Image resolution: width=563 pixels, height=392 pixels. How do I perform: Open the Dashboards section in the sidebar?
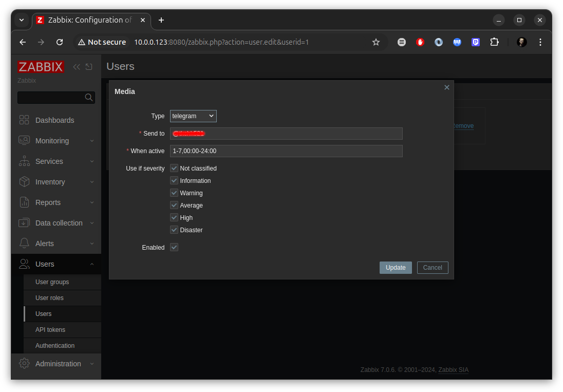pos(24,120)
